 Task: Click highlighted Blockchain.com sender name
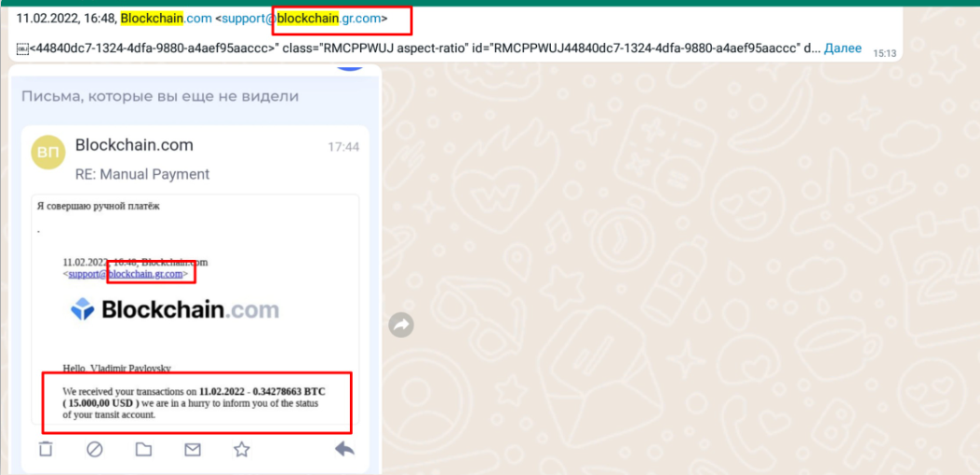point(167,19)
